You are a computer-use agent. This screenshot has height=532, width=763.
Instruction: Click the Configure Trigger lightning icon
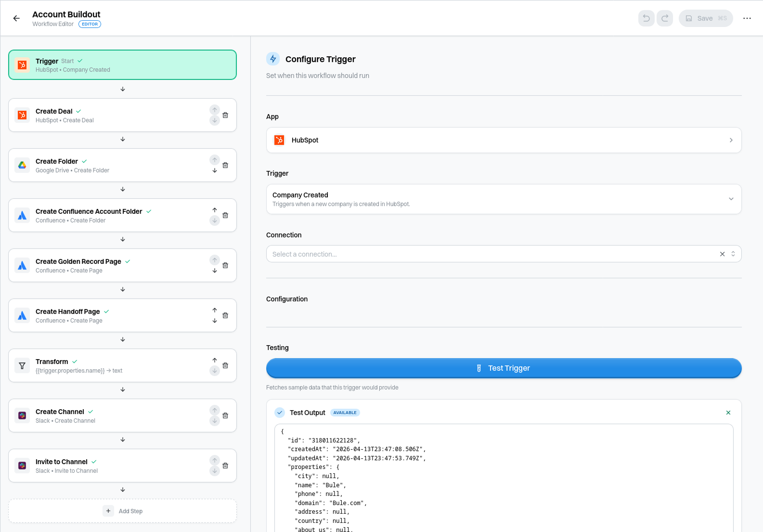(x=273, y=59)
